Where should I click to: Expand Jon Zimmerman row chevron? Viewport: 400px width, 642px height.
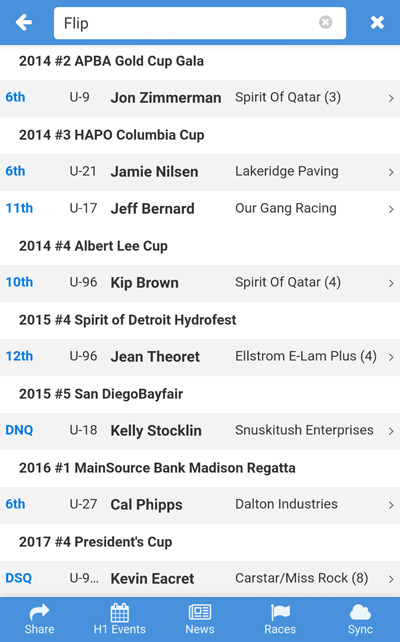pyautogui.click(x=391, y=98)
